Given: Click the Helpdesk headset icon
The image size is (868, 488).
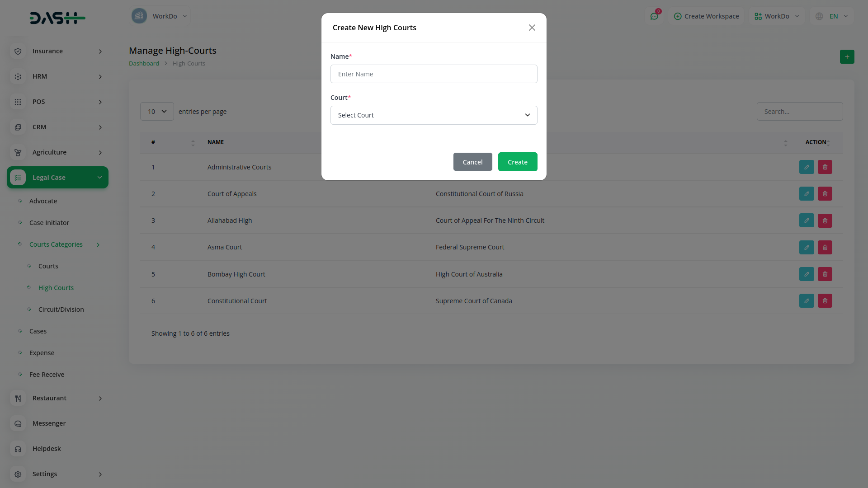Looking at the screenshot, I should pos(18,449).
